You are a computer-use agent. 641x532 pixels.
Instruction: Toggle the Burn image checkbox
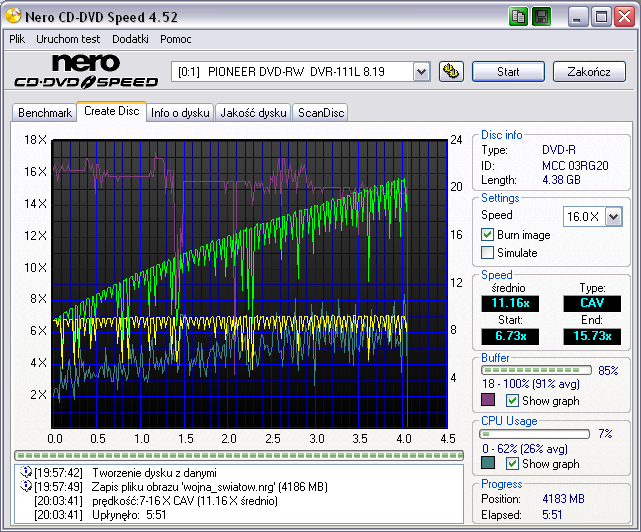pos(487,235)
